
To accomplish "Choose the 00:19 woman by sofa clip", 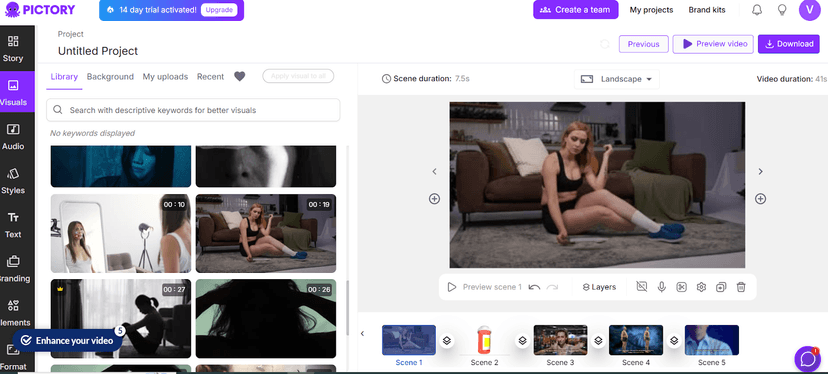I will click(x=266, y=233).
